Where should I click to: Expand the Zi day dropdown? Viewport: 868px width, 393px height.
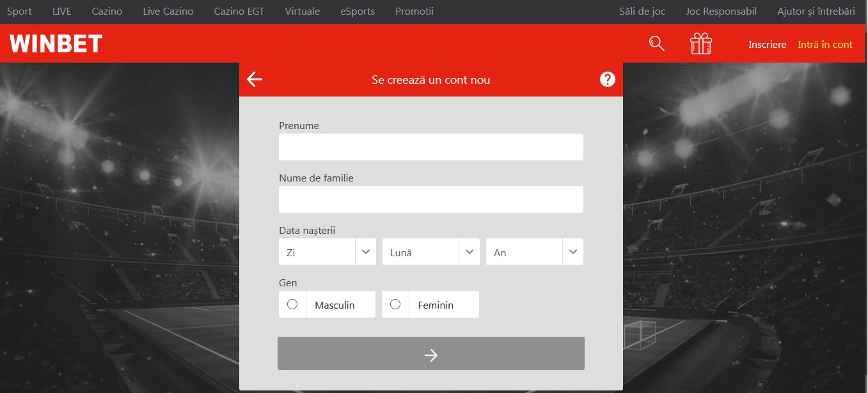(327, 252)
